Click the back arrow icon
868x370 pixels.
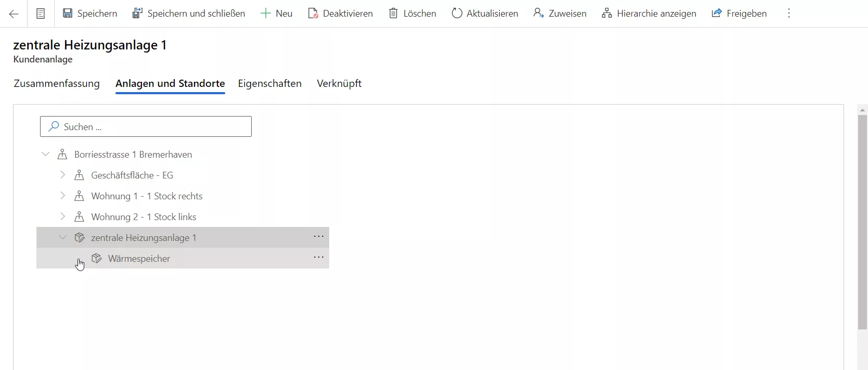click(14, 14)
